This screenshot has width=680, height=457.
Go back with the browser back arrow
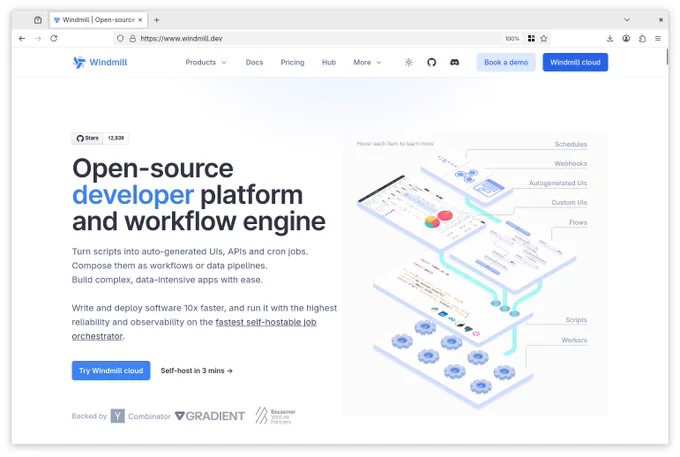22,39
